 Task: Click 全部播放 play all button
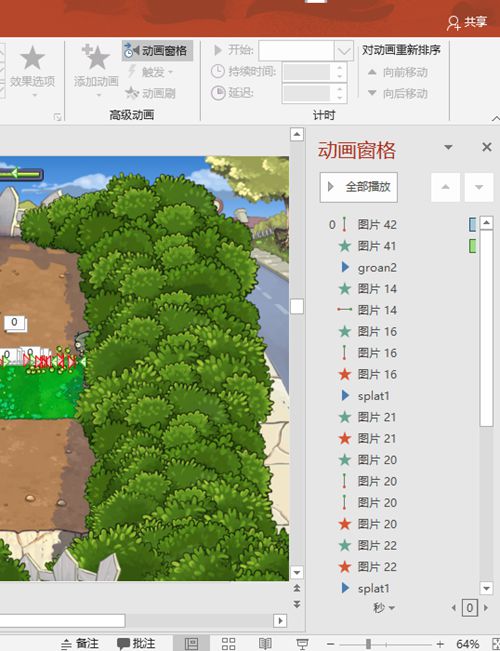[x=359, y=187]
